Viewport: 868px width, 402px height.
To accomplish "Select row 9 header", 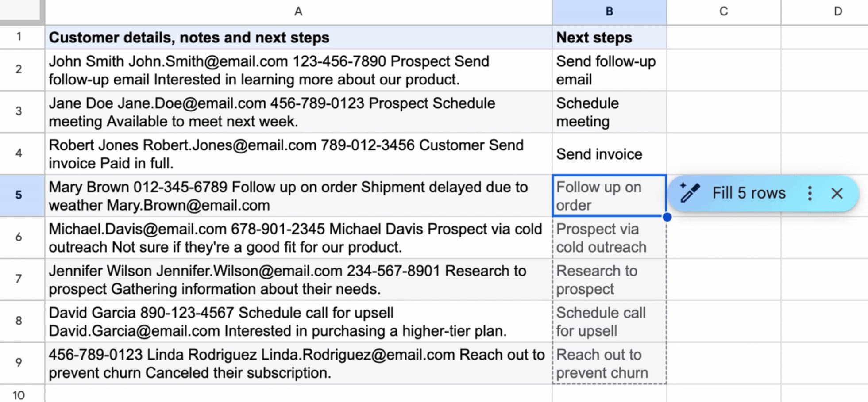I will point(19,363).
